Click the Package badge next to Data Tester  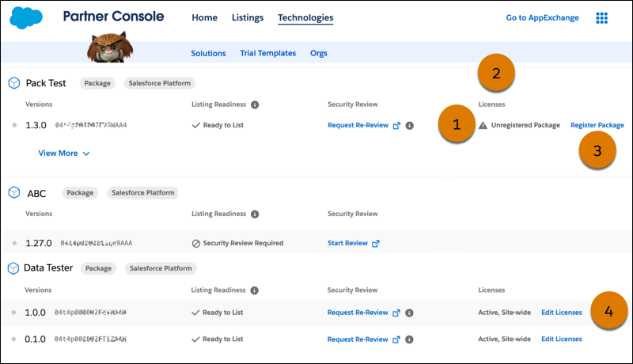tap(98, 268)
